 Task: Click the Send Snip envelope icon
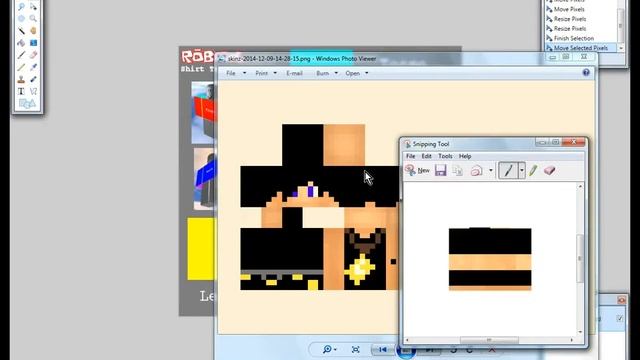tap(476, 171)
